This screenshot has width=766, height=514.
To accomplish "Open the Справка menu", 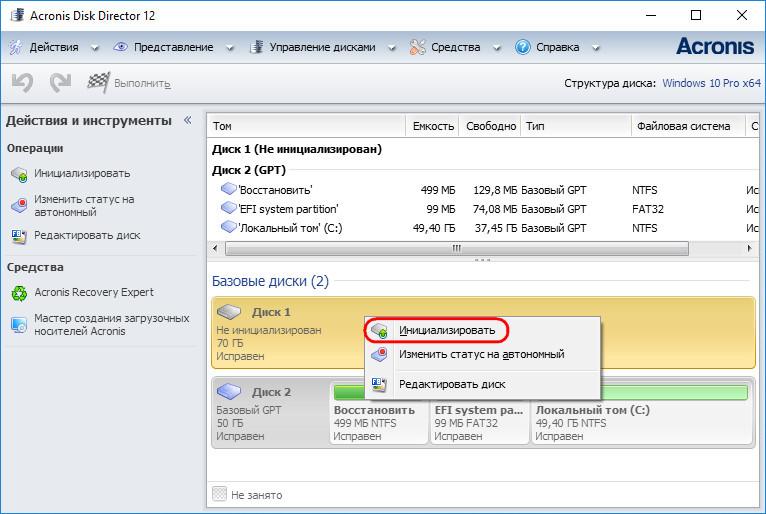I will pyautogui.click(x=558, y=47).
